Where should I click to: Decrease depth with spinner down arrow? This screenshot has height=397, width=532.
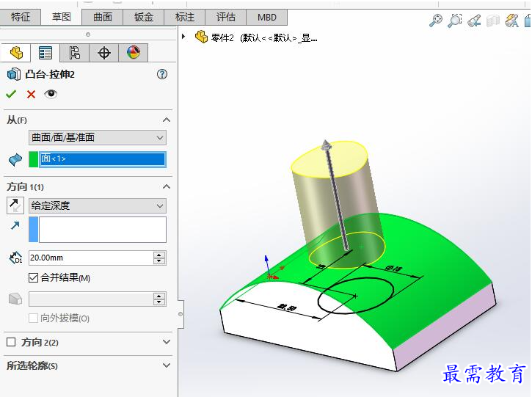coord(159,261)
